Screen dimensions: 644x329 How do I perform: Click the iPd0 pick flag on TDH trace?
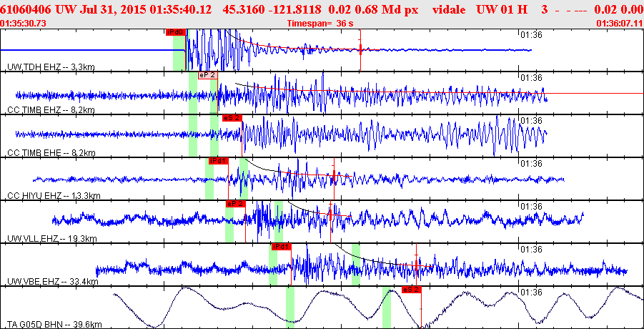tap(177, 32)
